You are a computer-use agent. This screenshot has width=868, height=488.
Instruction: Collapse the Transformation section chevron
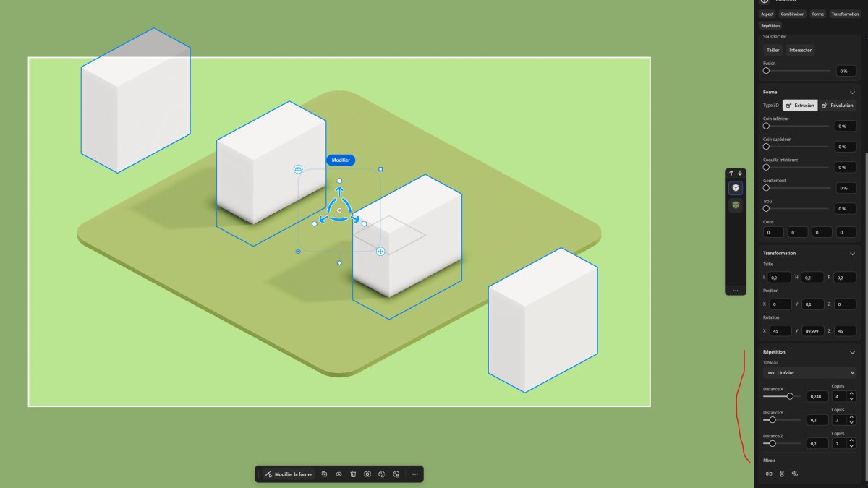point(852,254)
